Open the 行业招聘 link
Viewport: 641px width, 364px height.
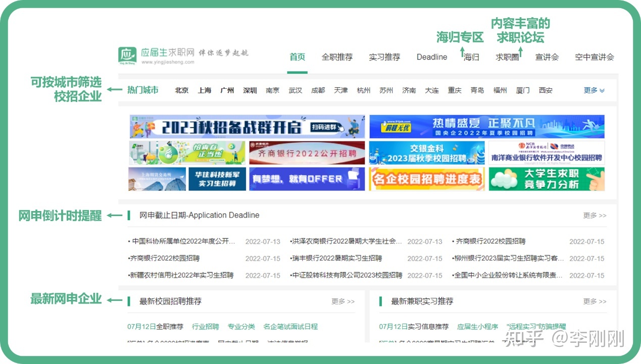pyautogui.click(x=206, y=327)
